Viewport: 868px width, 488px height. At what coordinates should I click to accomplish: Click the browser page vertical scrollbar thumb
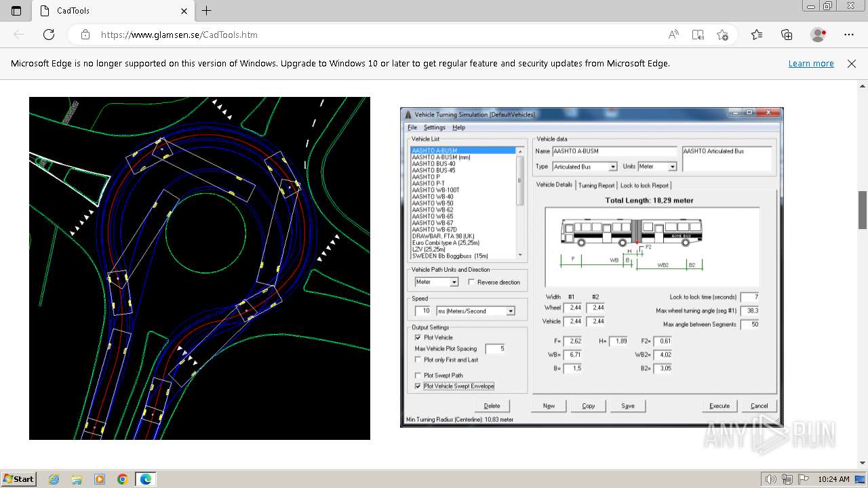[863, 210]
